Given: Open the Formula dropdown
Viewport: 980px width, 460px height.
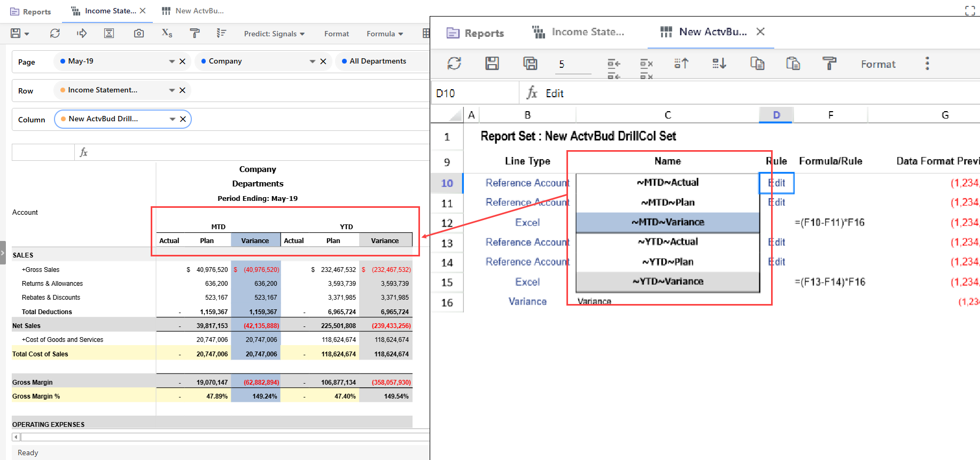Looking at the screenshot, I should (x=385, y=34).
